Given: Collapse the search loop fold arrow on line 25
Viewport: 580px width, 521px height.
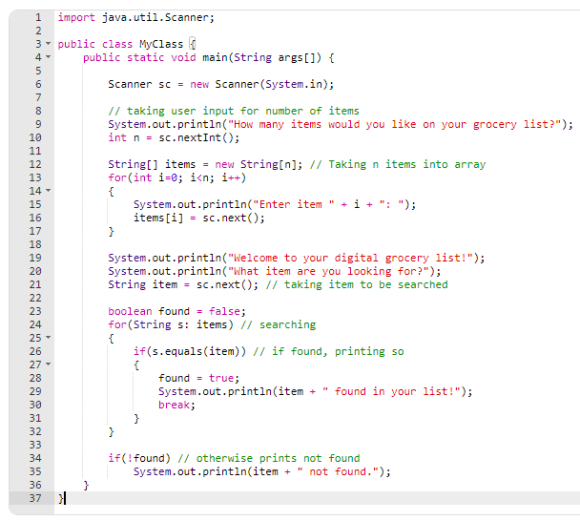Looking at the screenshot, I should [48, 337].
